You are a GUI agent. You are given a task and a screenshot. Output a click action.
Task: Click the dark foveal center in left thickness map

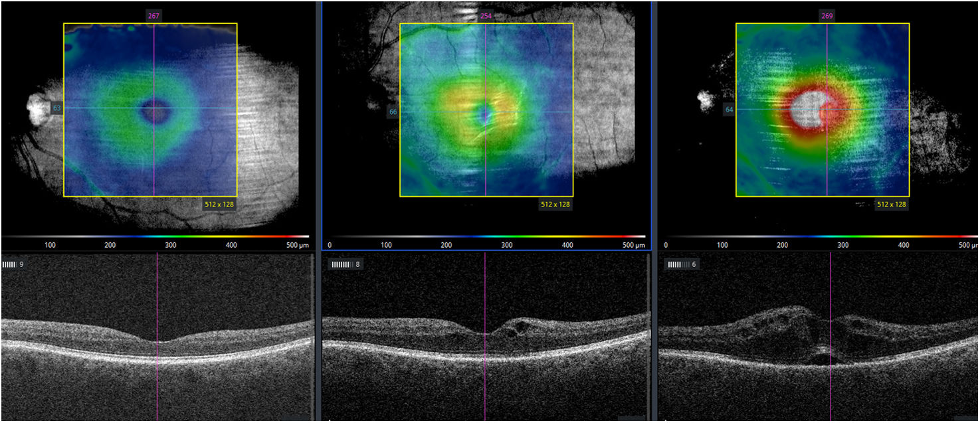154,112
